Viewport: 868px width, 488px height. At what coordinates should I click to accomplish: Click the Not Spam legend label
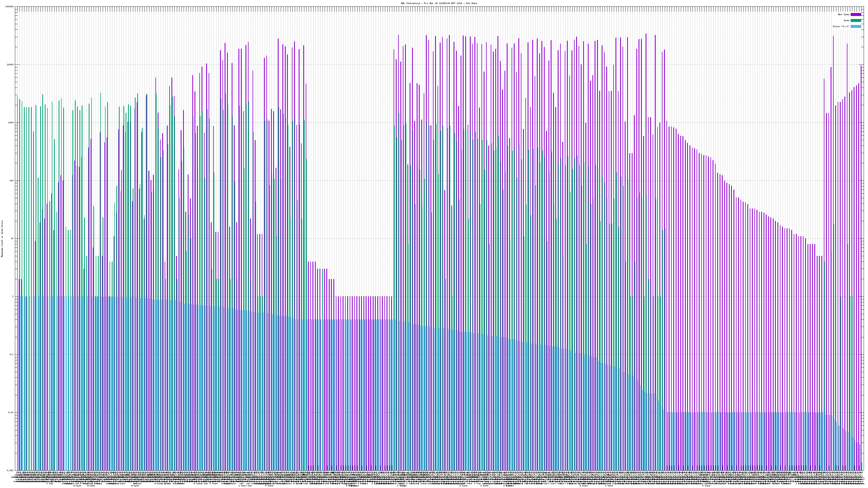tap(844, 14)
